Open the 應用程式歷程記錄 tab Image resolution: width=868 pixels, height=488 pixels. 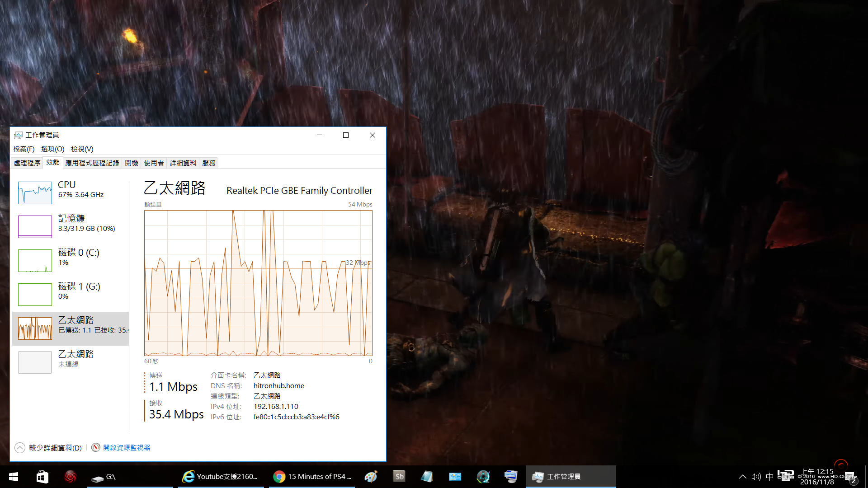[92, 163]
